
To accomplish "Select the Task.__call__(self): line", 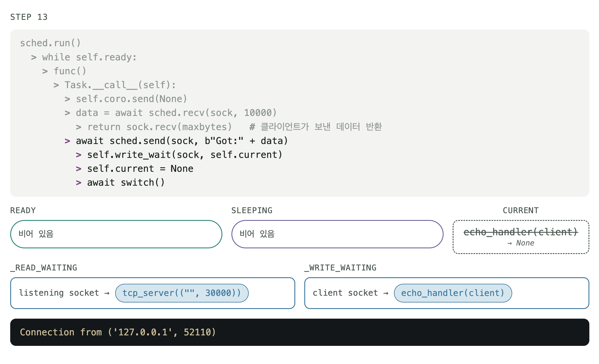I will [120, 85].
